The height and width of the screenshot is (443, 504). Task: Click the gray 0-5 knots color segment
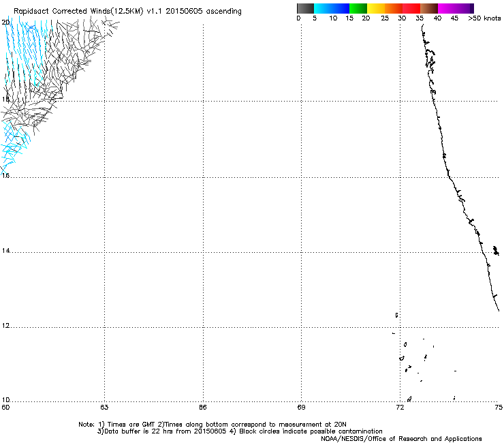305,8
